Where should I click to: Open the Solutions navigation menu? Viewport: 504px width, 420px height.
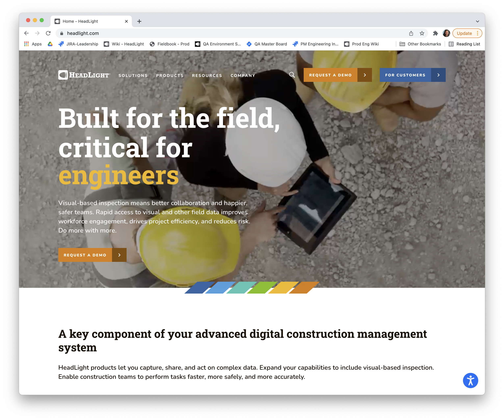133,75
